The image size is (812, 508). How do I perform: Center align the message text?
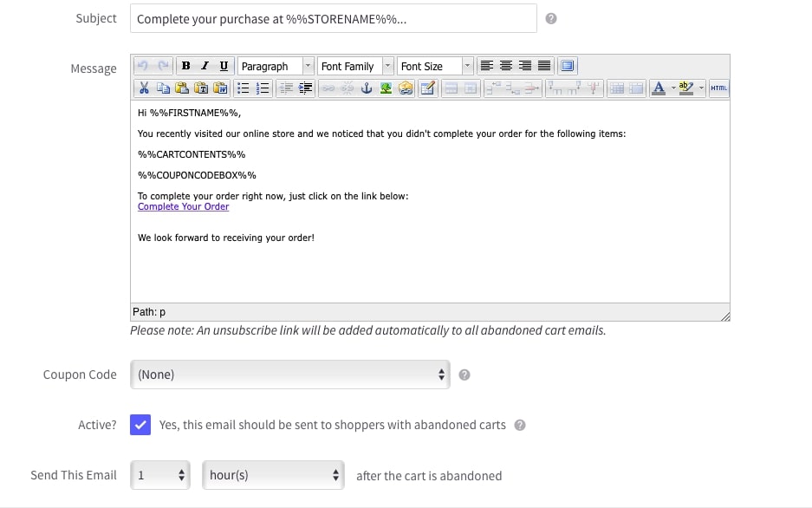point(506,66)
